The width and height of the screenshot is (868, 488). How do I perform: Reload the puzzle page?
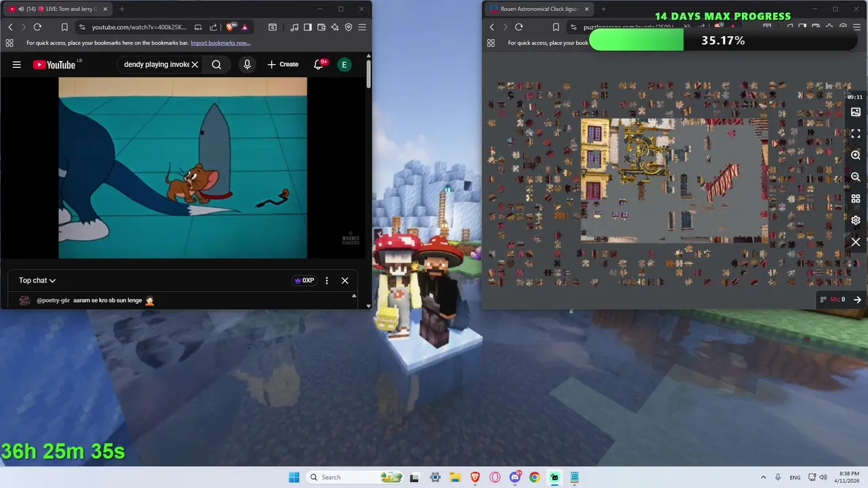(519, 27)
